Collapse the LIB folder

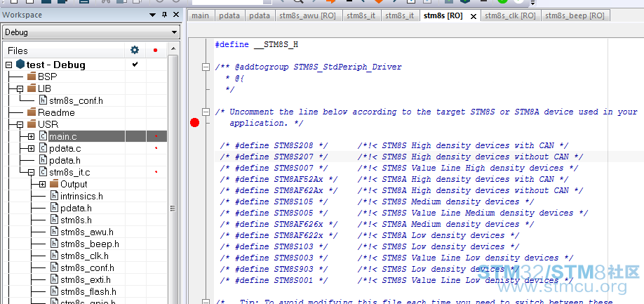(20, 88)
